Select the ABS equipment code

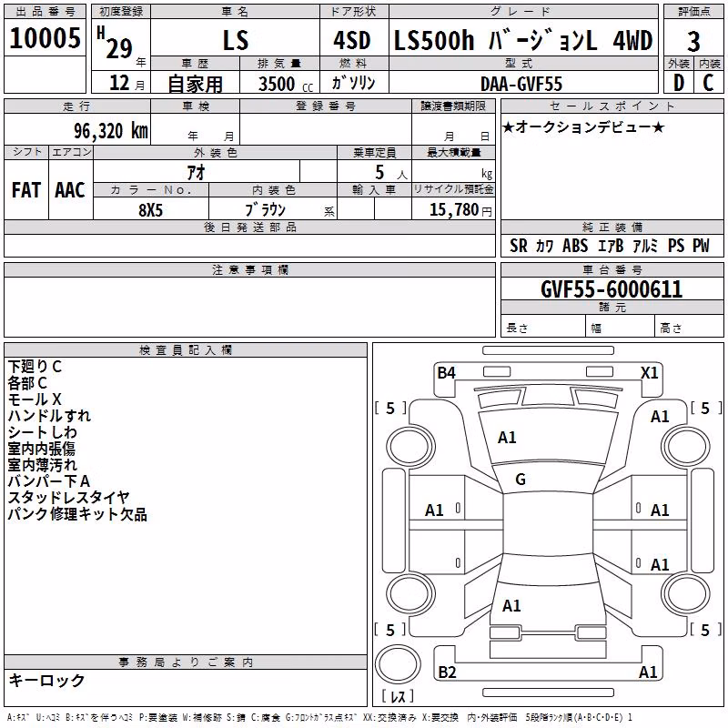(x=575, y=245)
